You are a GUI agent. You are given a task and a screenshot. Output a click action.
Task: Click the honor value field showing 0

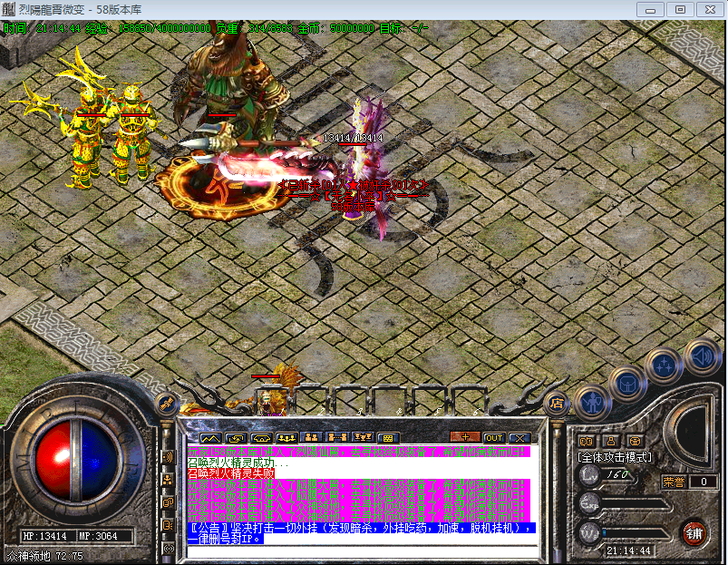tap(704, 482)
